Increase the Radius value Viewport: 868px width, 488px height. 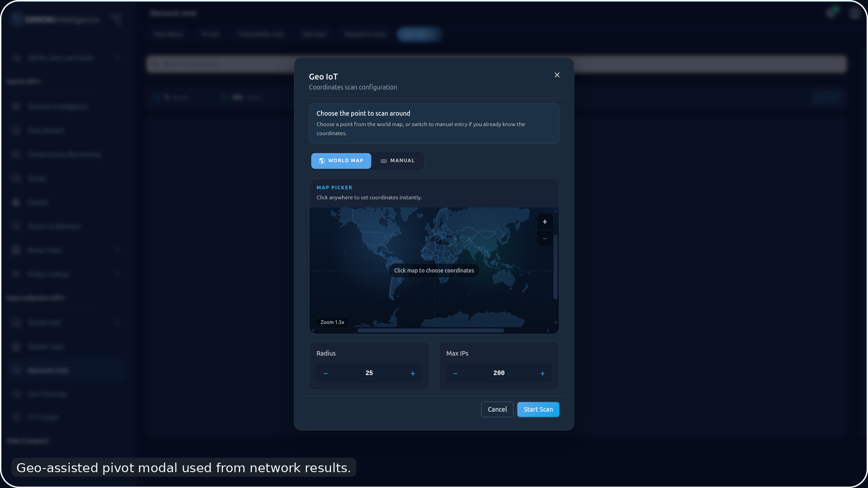pos(413,373)
